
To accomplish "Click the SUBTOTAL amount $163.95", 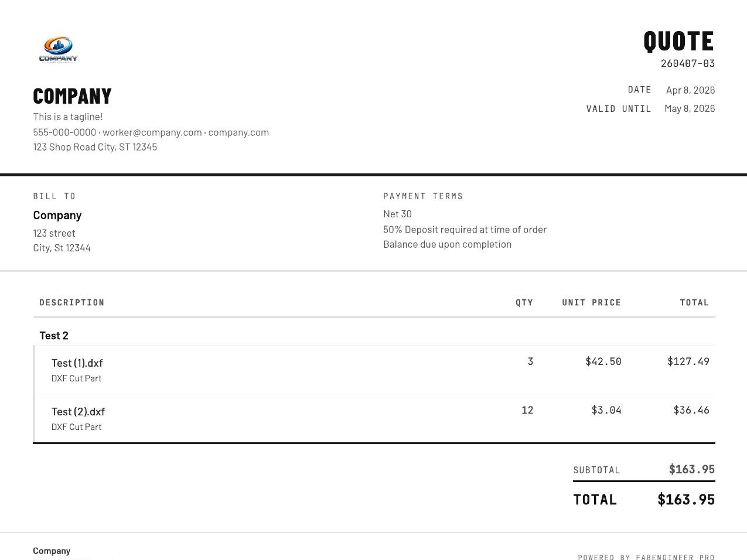I will click(x=691, y=470).
